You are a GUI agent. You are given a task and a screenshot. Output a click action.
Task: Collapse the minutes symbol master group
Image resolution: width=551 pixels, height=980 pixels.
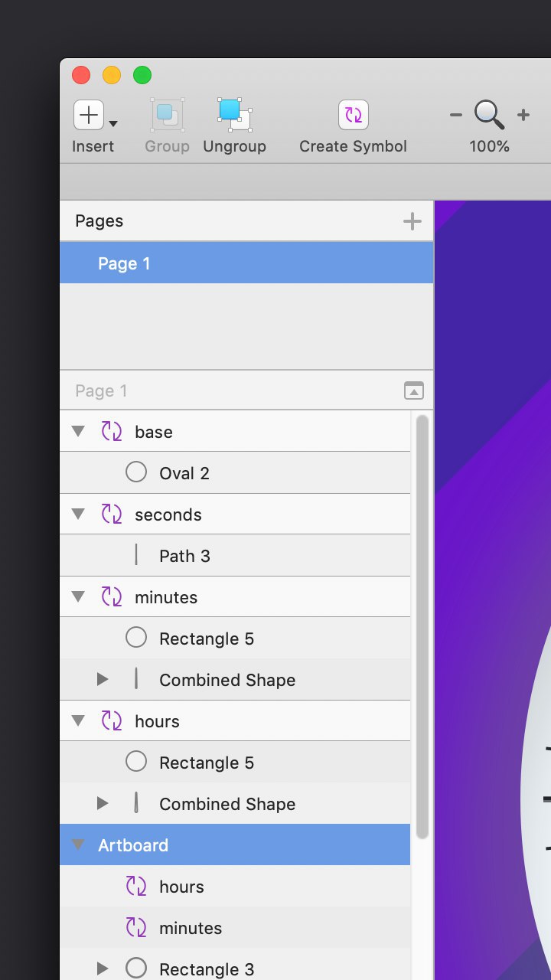[x=78, y=597]
